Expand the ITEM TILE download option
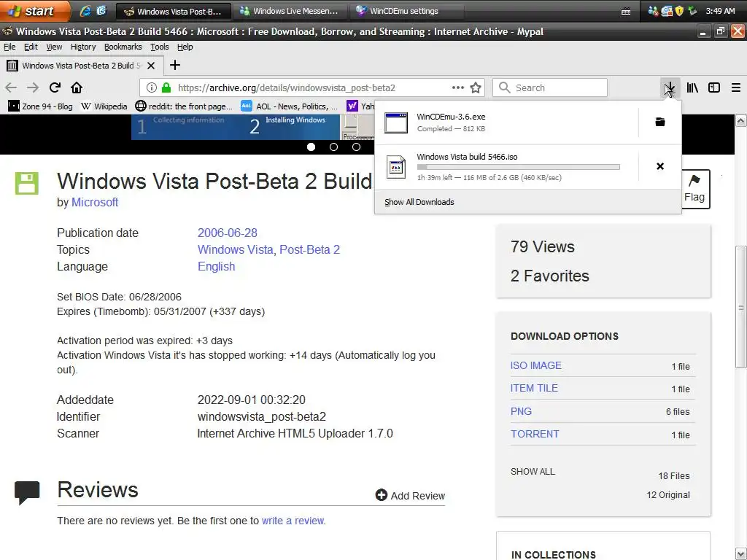The width and height of the screenshot is (747, 560). click(534, 388)
